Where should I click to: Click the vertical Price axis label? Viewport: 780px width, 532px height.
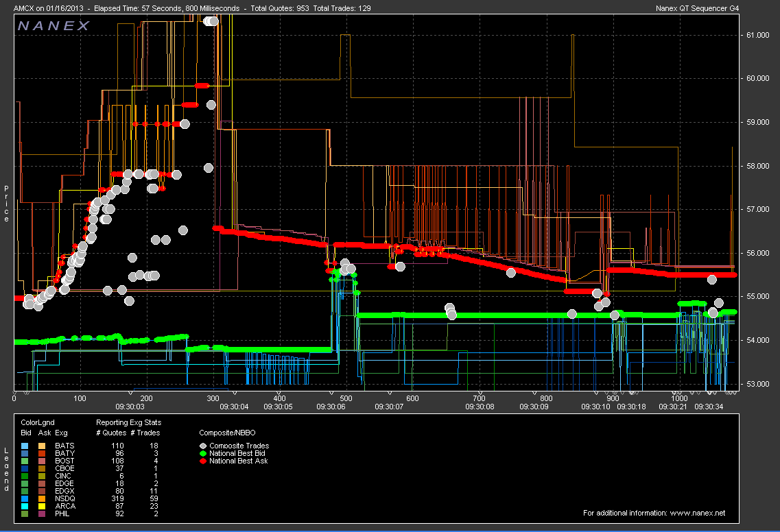click(7, 204)
